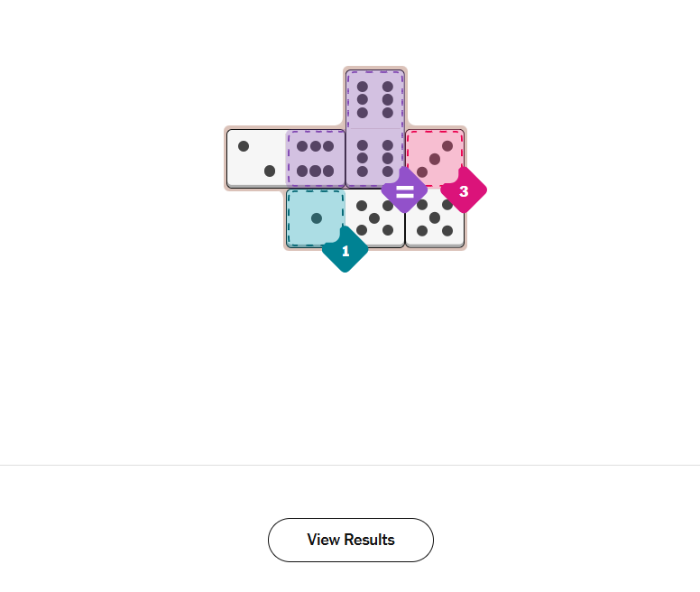The height and width of the screenshot is (592, 700).
Task: Click the horizontal divider line above View Results
Action: (350, 465)
